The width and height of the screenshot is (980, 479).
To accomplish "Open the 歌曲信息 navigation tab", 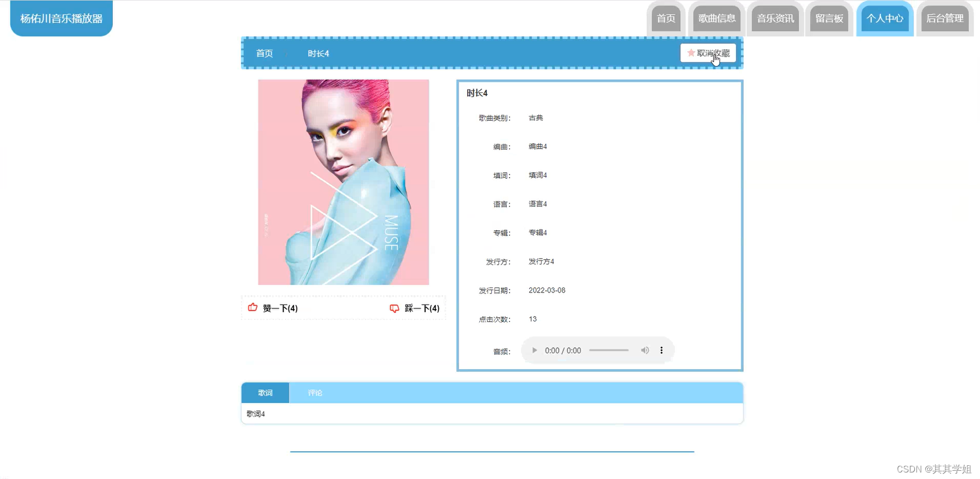I will click(x=717, y=19).
